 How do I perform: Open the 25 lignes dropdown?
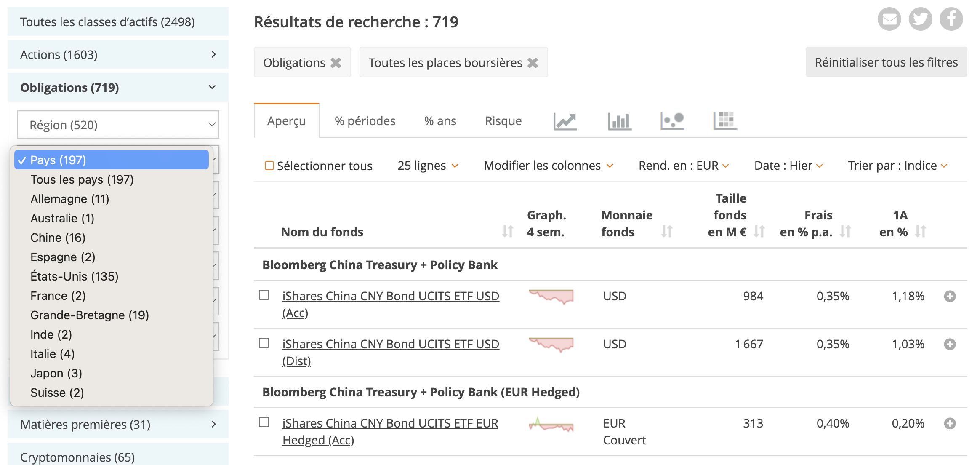[x=428, y=166]
